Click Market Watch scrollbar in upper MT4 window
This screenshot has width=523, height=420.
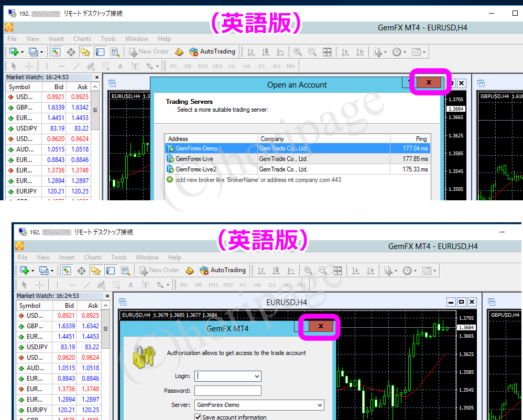(95, 110)
